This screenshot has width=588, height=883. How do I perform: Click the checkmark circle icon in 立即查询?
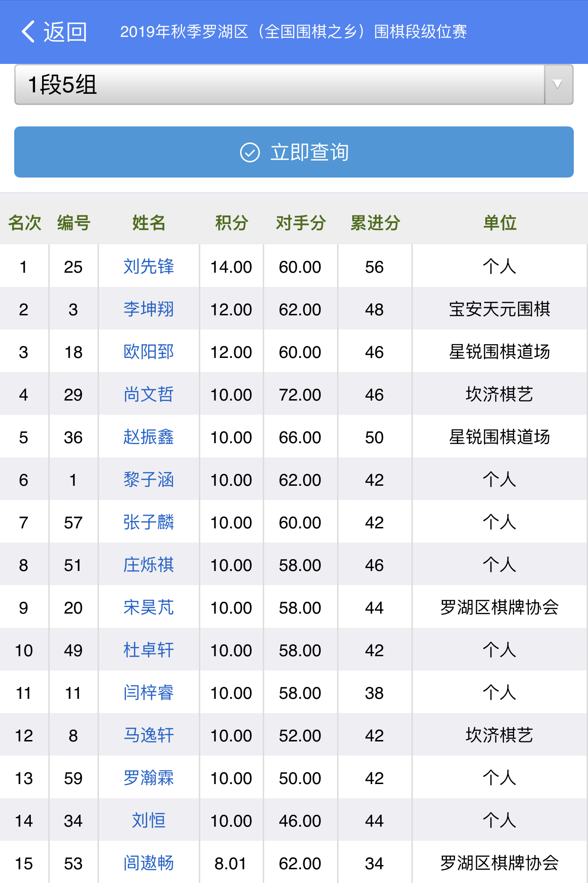[x=249, y=152]
